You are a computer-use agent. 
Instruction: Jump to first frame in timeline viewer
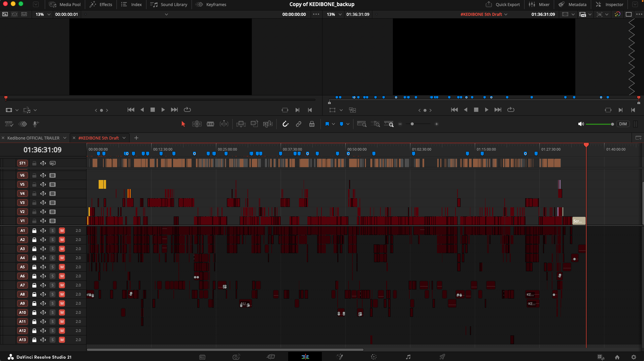454,110
